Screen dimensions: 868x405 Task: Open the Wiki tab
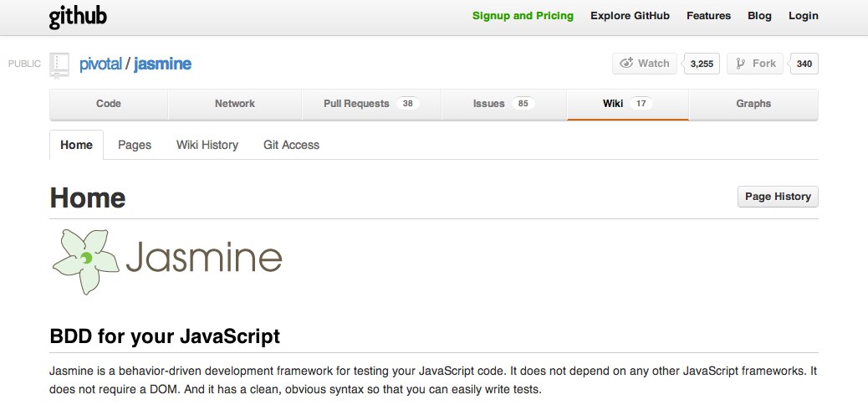coord(628,104)
